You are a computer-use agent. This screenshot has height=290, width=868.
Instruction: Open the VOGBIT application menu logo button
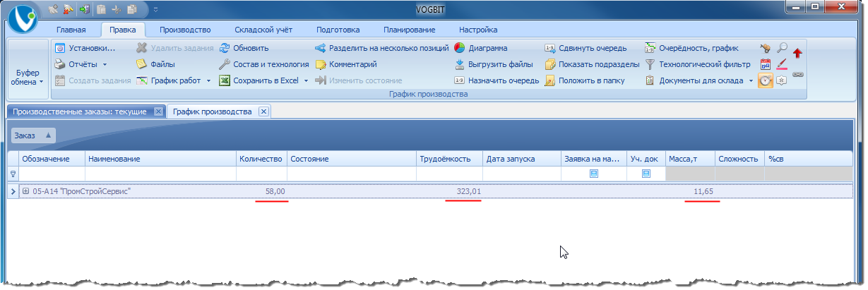[23, 17]
